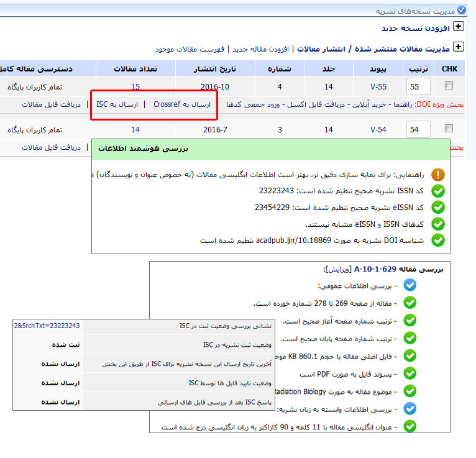Click green check icon beside page 269 to 278 line
Screen dimensions: 476x458
[410, 303]
